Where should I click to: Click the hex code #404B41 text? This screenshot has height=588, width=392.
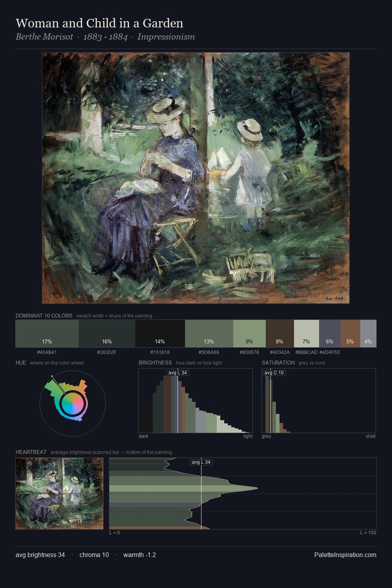tap(47, 352)
